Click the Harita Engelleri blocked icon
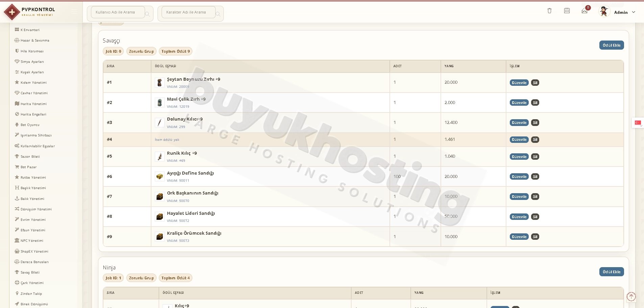644x308 pixels. point(17,114)
